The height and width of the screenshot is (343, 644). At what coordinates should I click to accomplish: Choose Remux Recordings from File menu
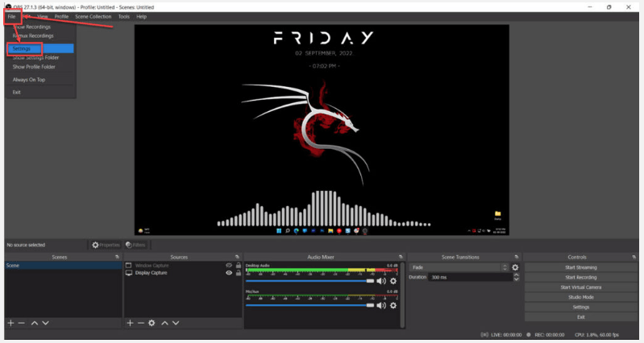click(33, 35)
